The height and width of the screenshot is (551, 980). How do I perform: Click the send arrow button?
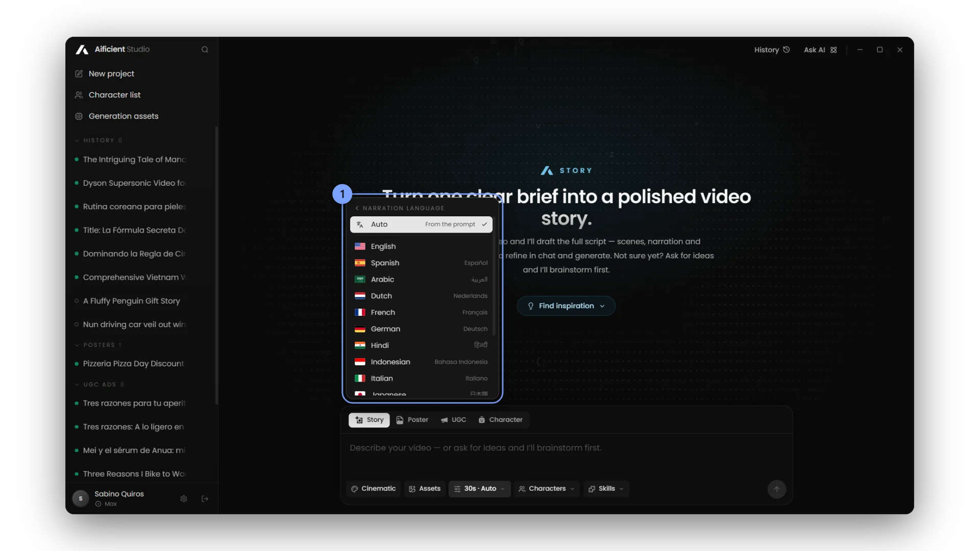click(x=777, y=489)
